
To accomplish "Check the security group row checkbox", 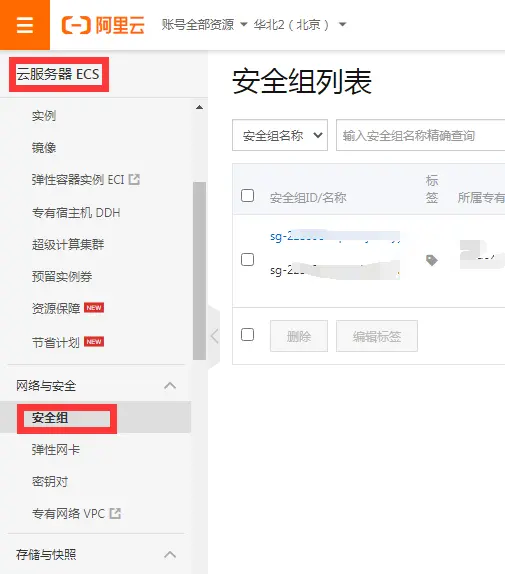I will [x=248, y=260].
